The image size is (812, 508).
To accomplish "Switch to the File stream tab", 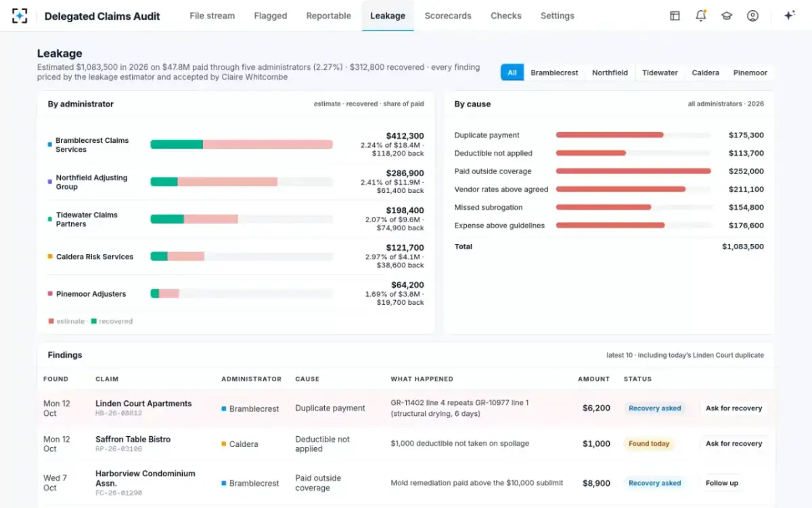I will (212, 16).
